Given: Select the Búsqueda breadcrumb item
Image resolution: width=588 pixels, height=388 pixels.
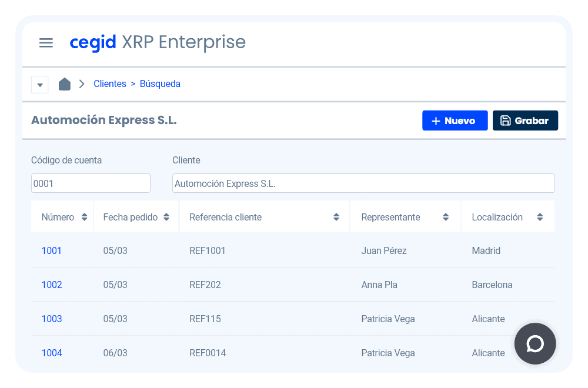Looking at the screenshot, I should tap(160, 84).
